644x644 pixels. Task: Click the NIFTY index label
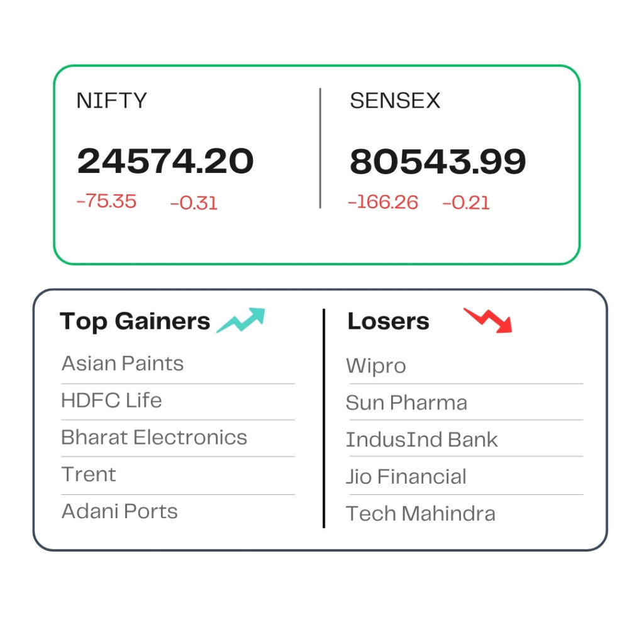point(112,101)
